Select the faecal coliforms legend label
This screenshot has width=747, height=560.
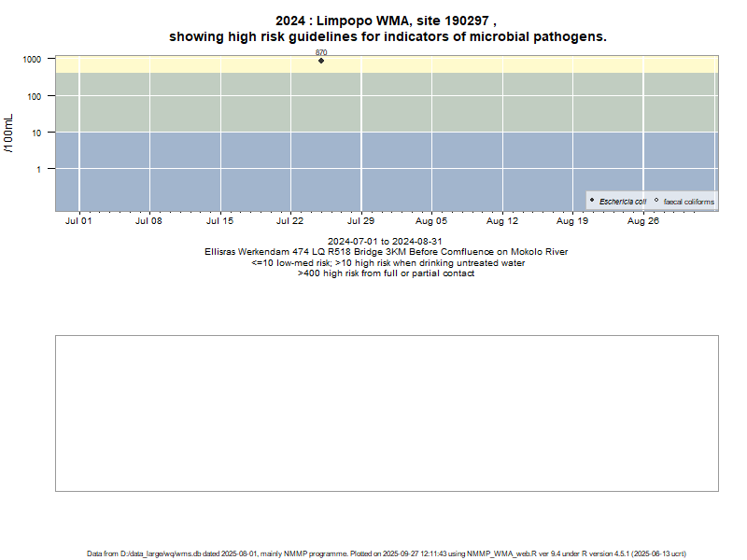click(688, 202)
